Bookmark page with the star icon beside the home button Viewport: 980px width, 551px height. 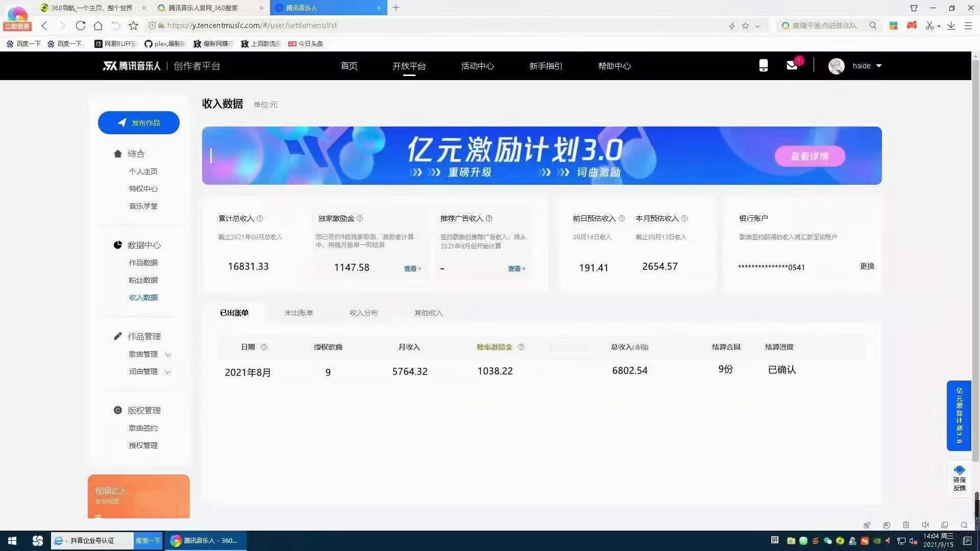tap(133, 26)
